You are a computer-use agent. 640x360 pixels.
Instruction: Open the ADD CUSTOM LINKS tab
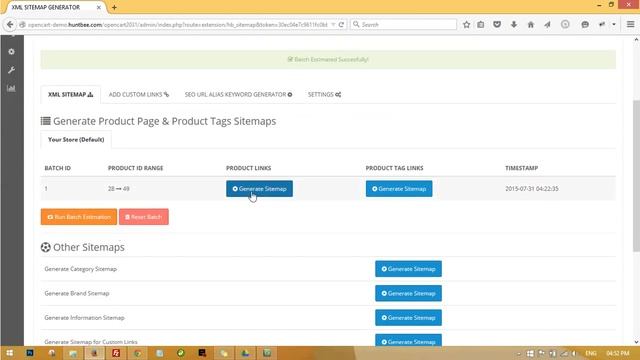click(139, 94)
